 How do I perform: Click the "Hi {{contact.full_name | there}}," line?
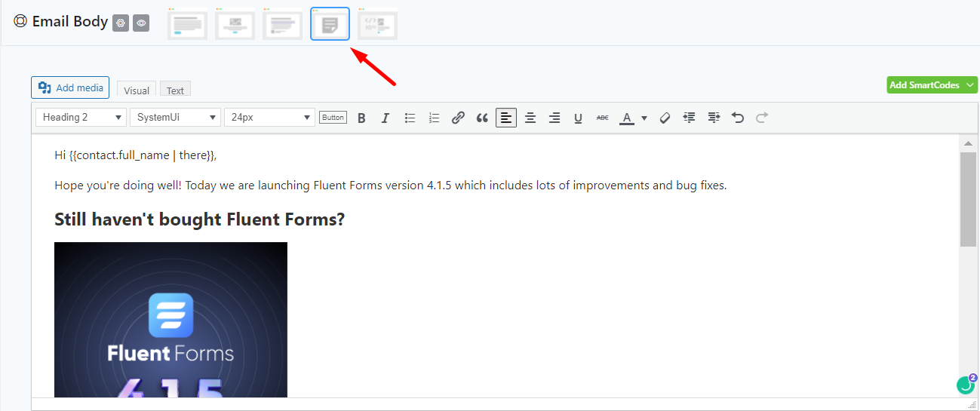[136, 155]
